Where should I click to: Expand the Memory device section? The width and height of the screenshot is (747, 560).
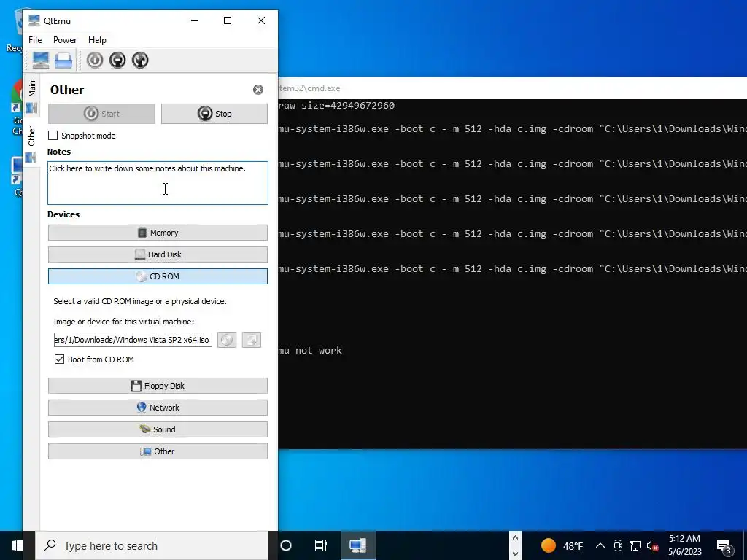coord(158,233)
